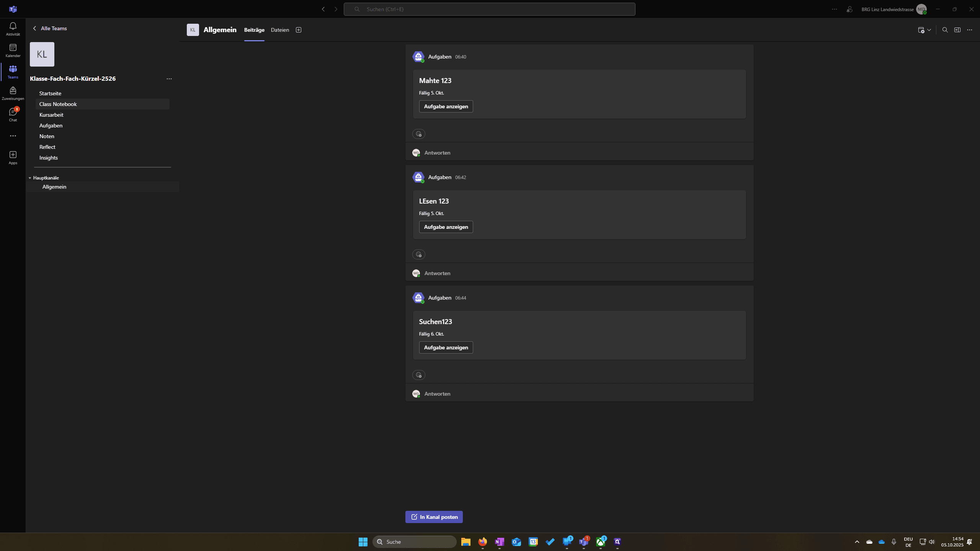
Task: Add reaction to Mahte 123 post
Action: coord(418,134)
